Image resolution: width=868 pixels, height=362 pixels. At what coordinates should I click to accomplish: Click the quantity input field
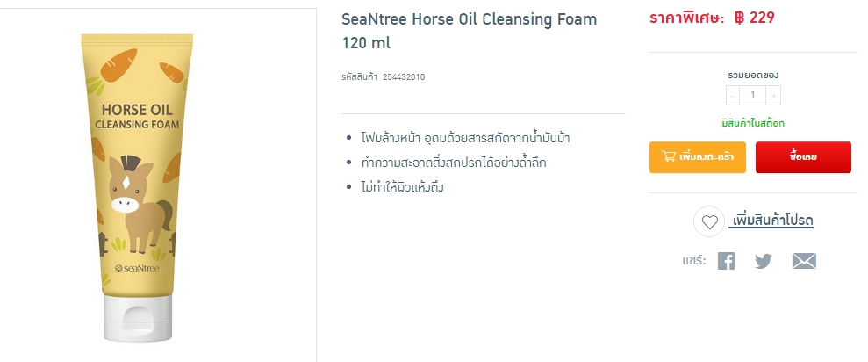point(753,96)
